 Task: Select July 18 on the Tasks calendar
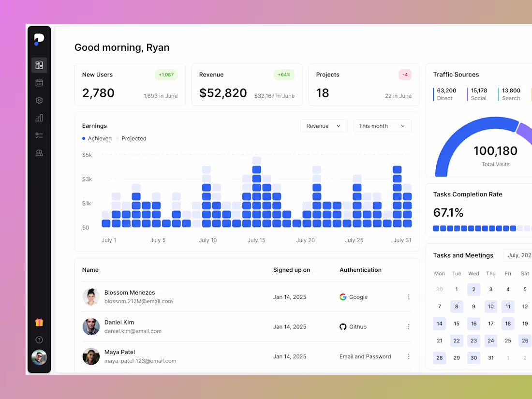[x=508, y=324]
